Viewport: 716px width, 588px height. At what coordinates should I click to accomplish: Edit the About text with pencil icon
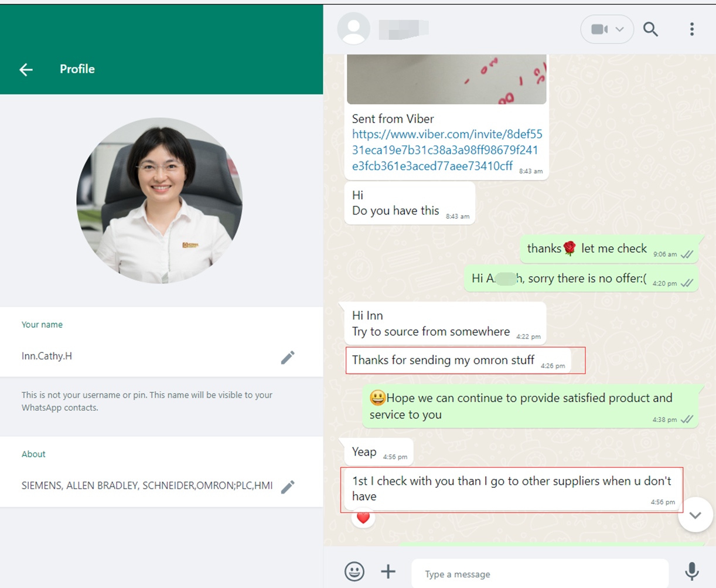point(287,487)
